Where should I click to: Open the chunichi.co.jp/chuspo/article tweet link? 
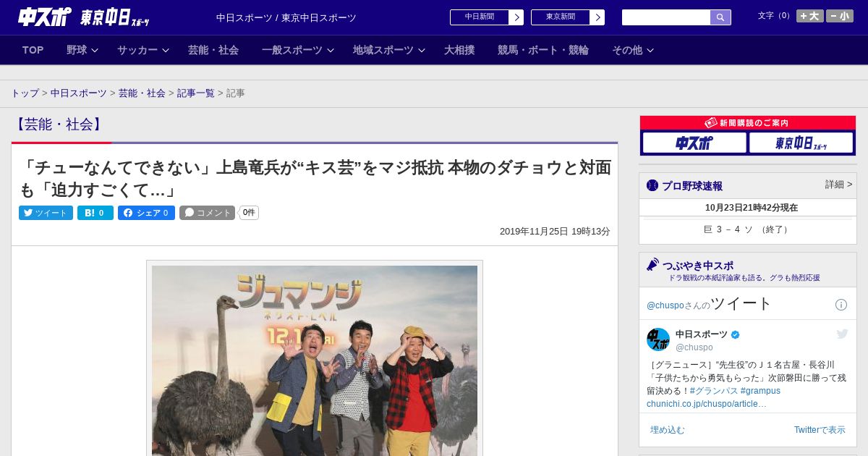(707, 404)
